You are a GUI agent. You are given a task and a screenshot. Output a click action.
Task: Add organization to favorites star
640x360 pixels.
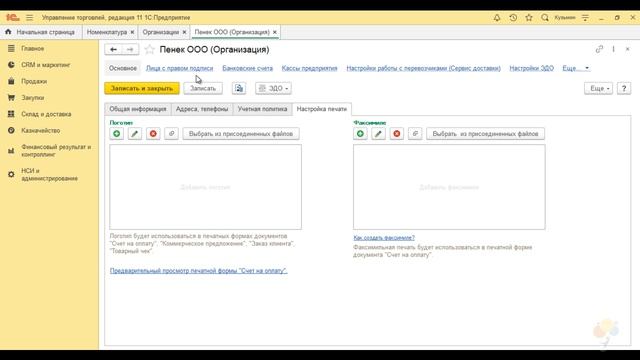tap(149, 49)
